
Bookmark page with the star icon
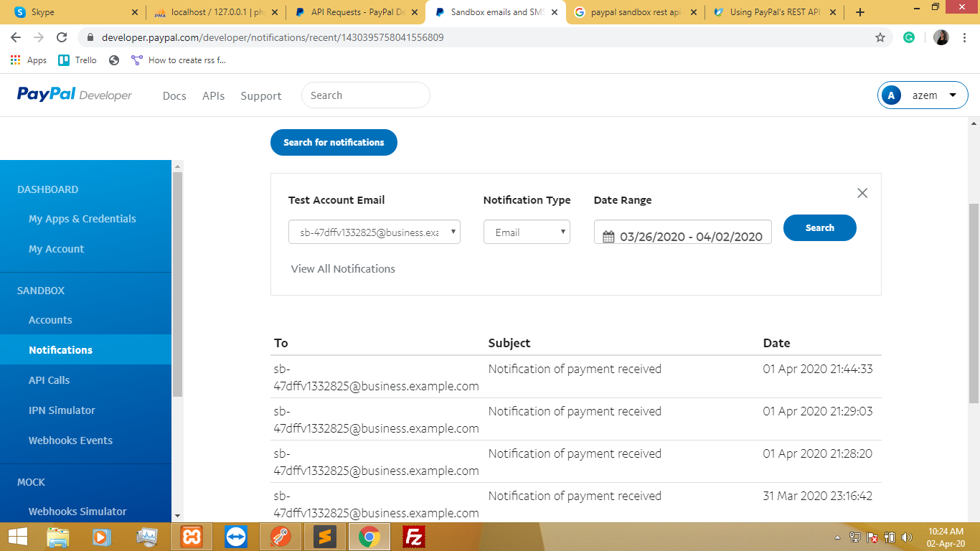click(x=880, y=37)
